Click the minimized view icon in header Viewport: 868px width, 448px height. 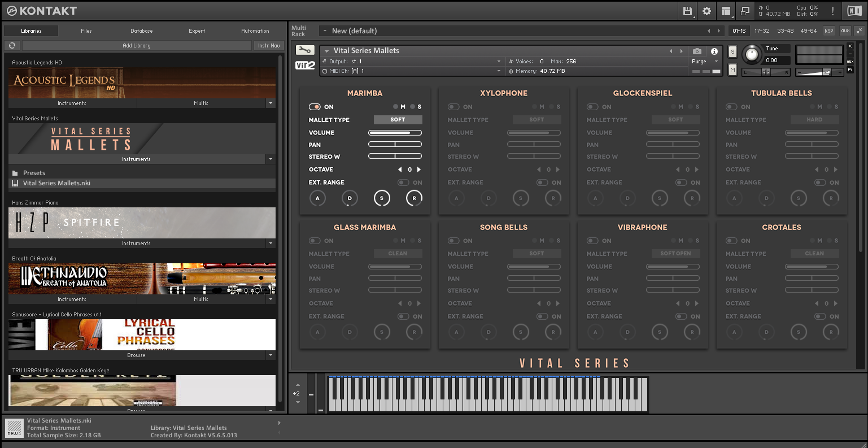click(x=745, y=11)
